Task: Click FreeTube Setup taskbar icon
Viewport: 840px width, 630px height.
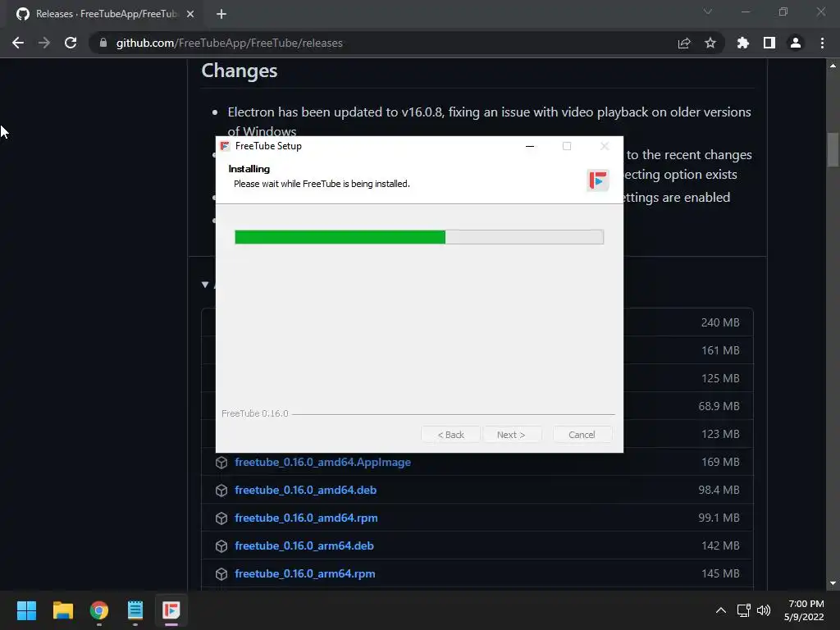Action: click(x=171, y=610)
